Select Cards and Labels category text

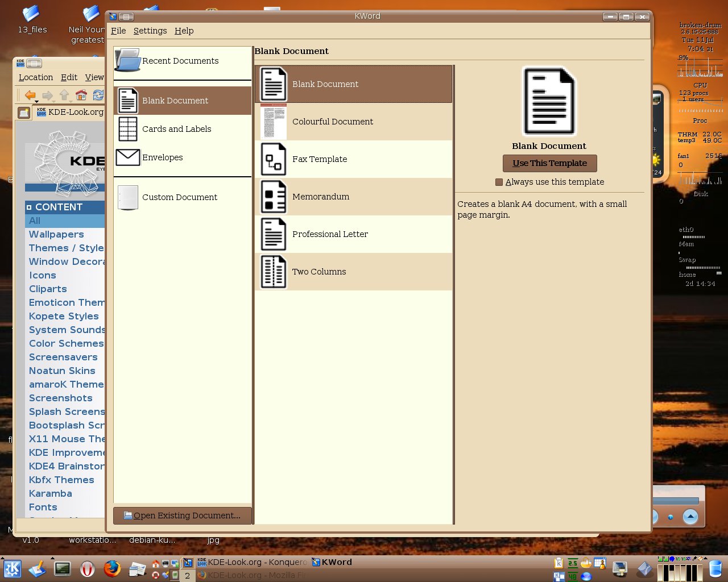176,129
